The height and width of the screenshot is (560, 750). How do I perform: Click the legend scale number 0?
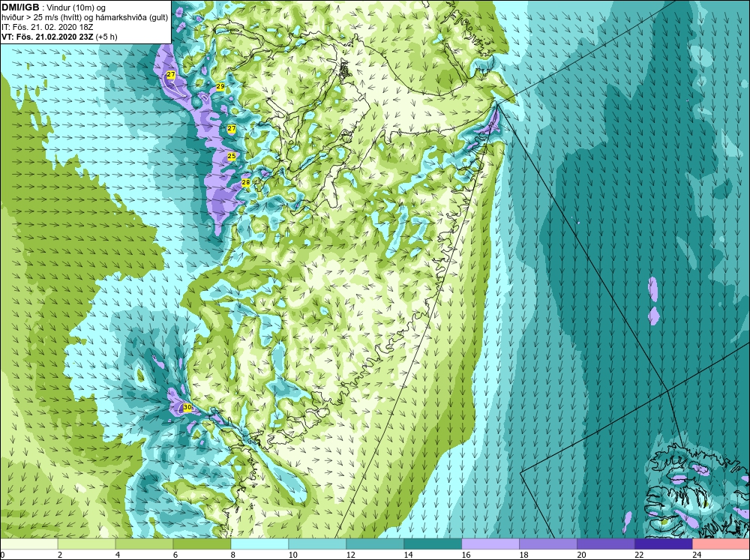pos(2,555)
